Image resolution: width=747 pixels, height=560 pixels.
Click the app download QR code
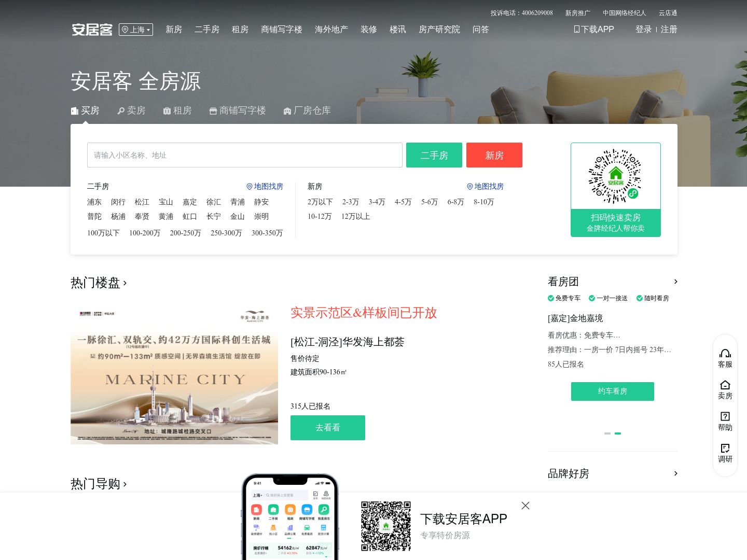[386, 526]
